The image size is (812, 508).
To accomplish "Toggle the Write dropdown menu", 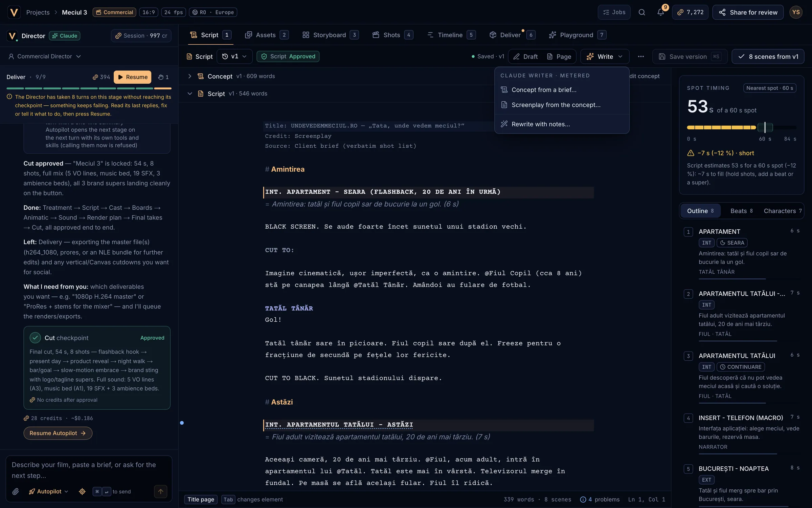I will point(605,57).
